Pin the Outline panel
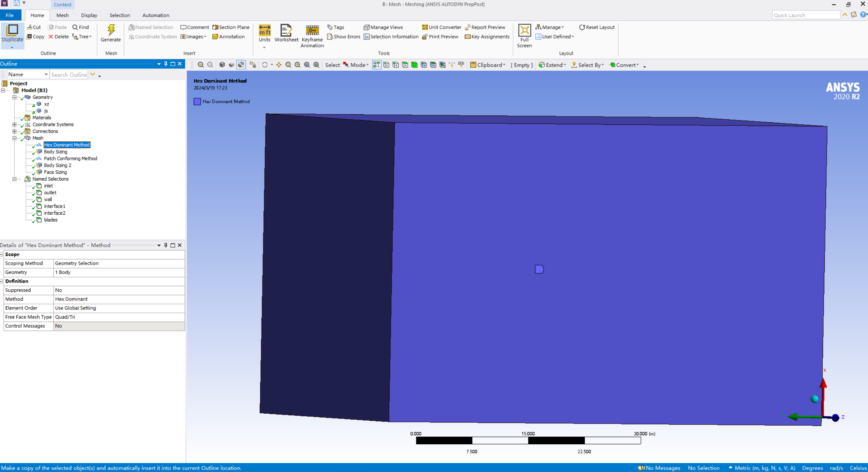868x472 pixels. (166, 64)
